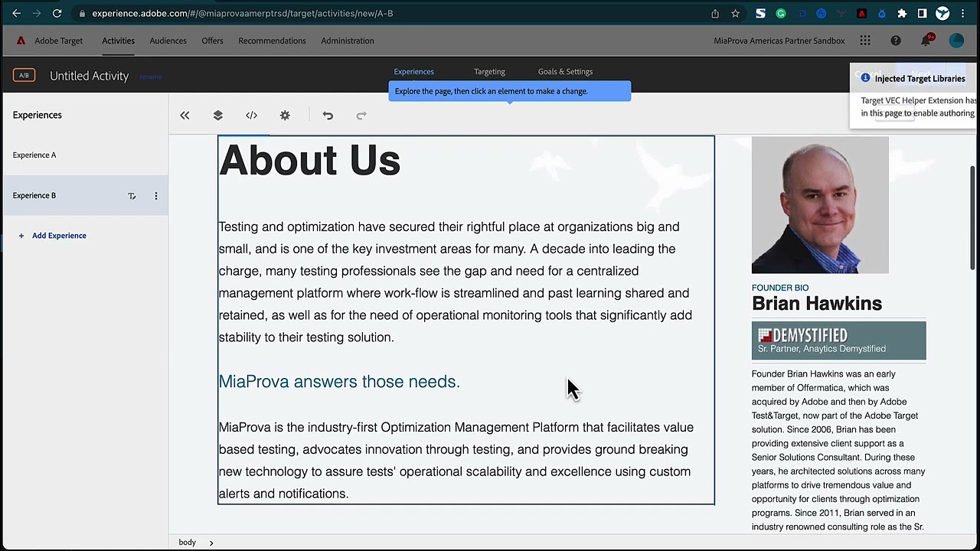The width and height of the screenshot is (980, 551).
Task: Select Experience A
Action: [84, 155]
